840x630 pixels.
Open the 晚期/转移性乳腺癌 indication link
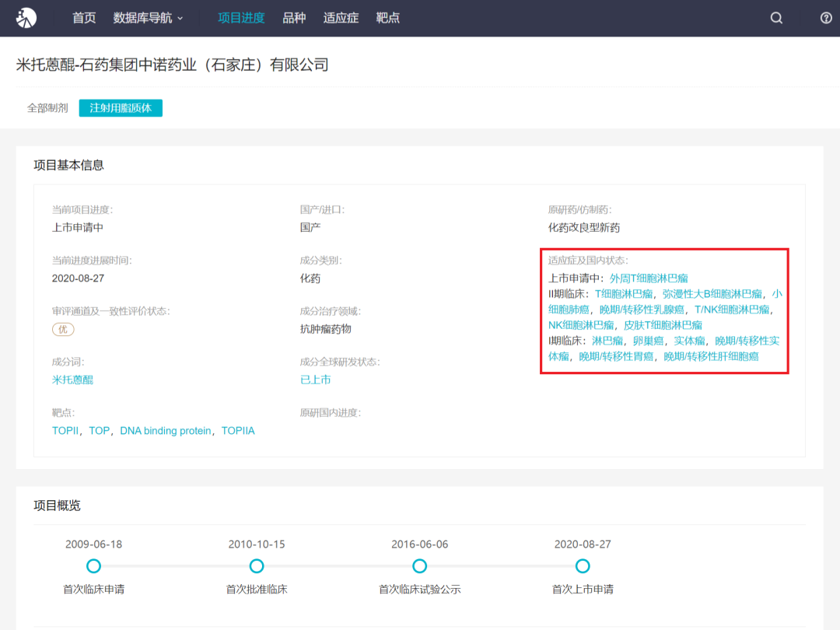(x=642, y=309)
